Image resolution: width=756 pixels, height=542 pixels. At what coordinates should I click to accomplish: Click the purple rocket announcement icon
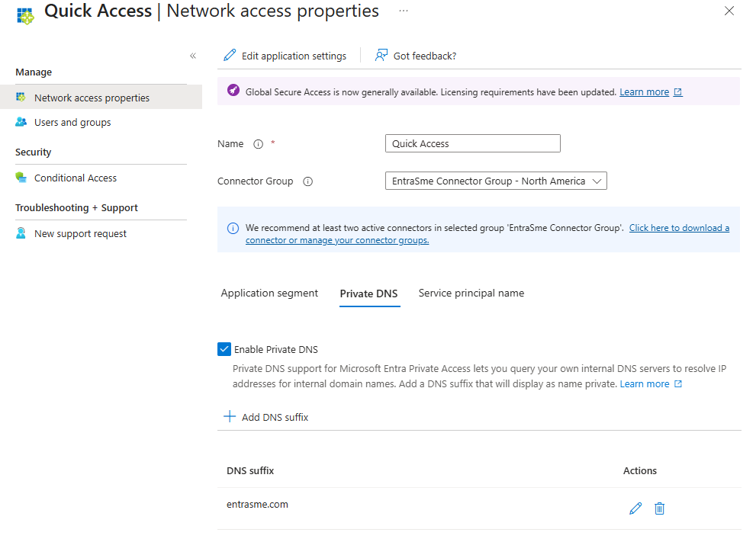(x=233, y=90)
